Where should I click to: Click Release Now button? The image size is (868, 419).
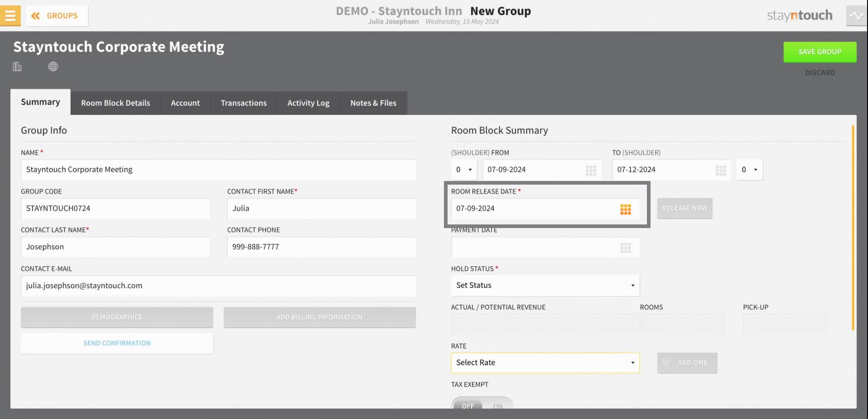[685, 209]
